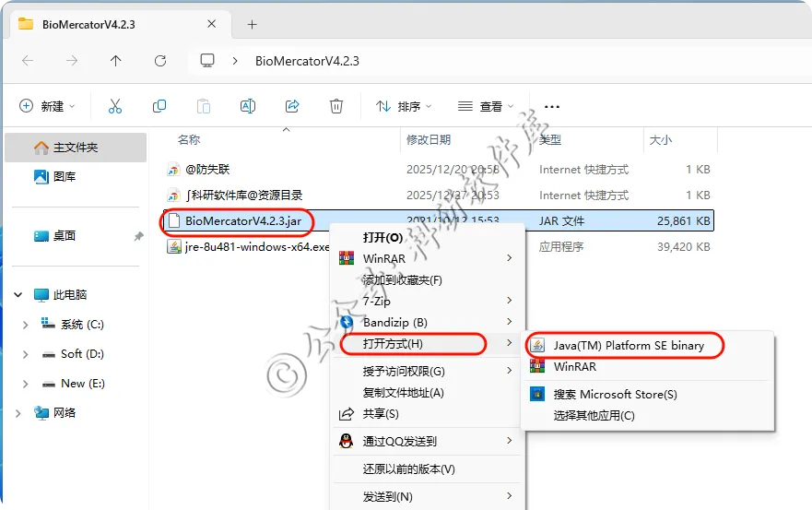Open the 排序 sort dropdown
This screenshot has width=812, height=510.
(404, 106)
